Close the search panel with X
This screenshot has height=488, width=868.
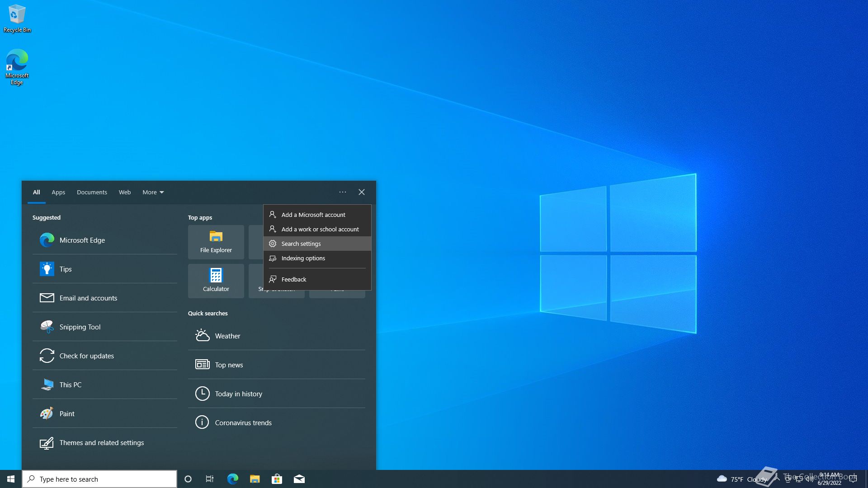[x=362, y=192]
